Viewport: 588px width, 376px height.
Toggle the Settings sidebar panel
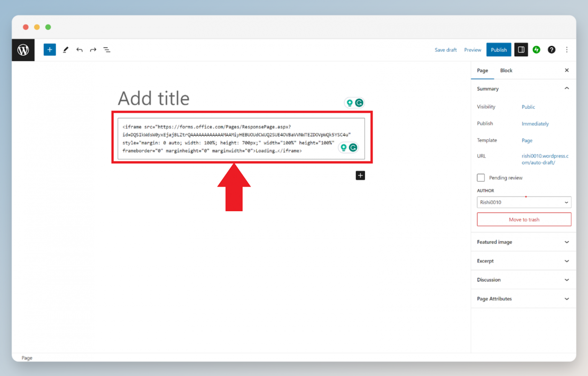521,50
